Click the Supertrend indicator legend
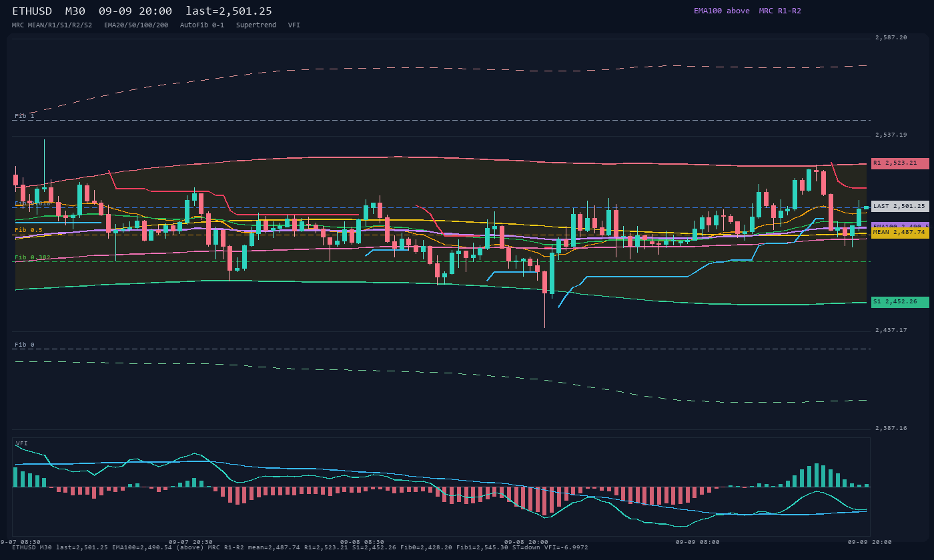Image resolution: width=934 pixels, height=560 pixels. [256, 25]
